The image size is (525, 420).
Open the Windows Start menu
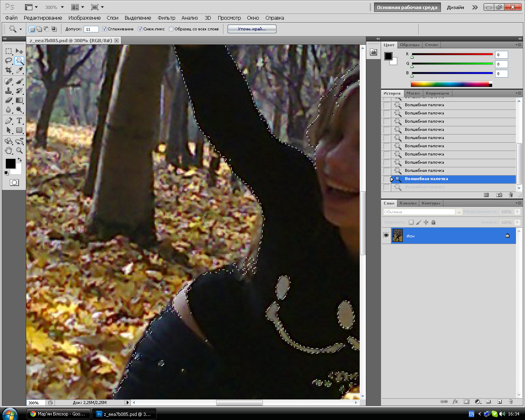click(9, 414)
